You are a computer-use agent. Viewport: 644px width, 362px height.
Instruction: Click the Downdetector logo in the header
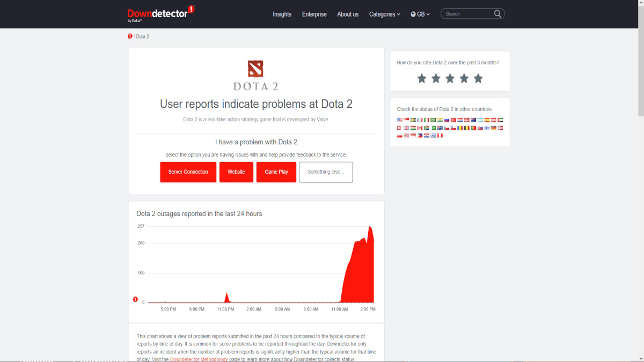tap(160, 13)
